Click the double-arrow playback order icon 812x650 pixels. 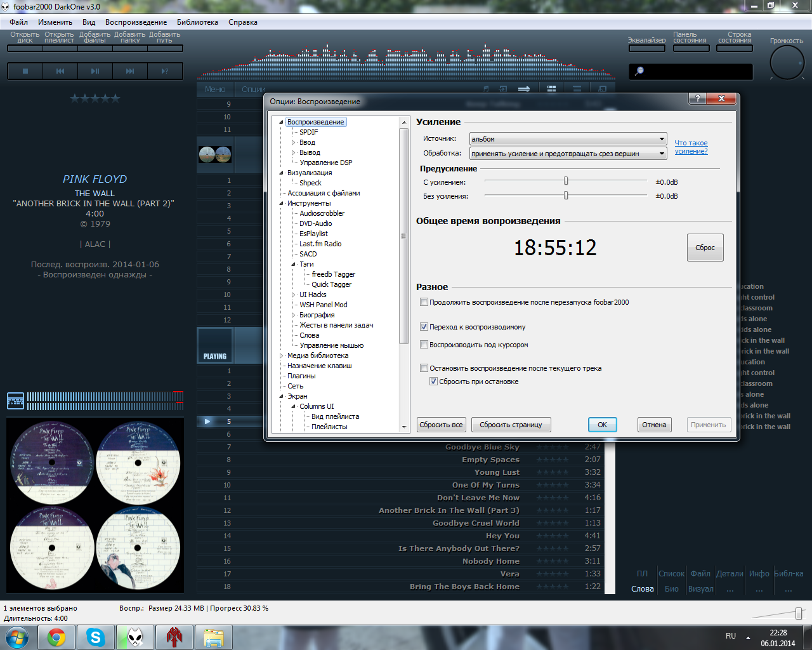pos(524,89)
